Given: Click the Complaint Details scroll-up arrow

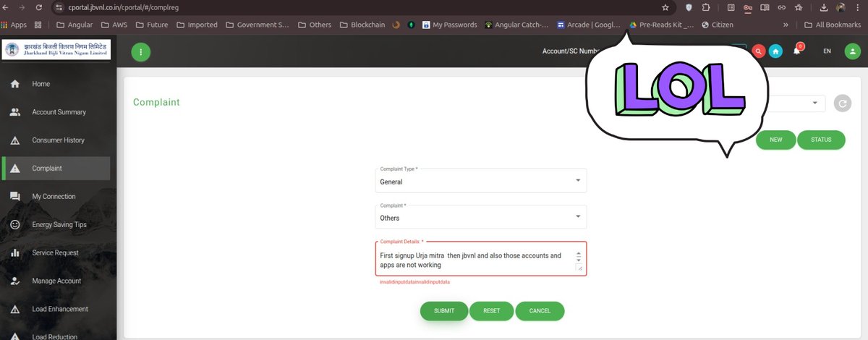Looking at the screenshot, I should [x=578, y=254].
